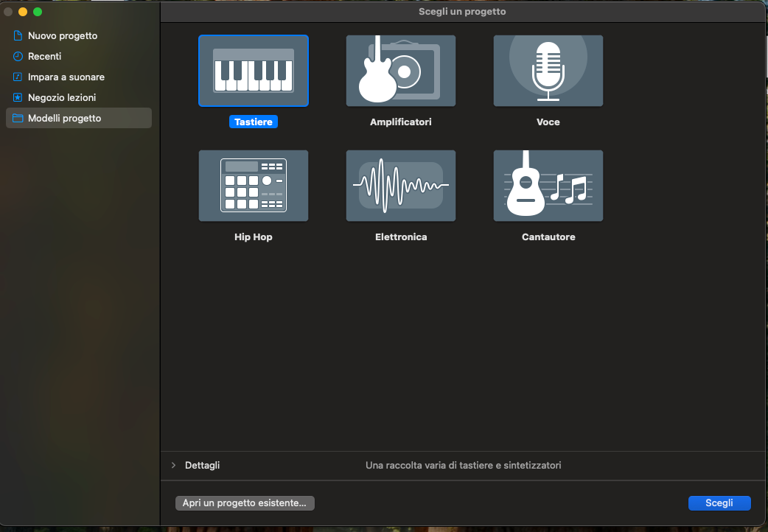Click the Amplificatori label
The height and width of the screenshot is (532, 768).
point(401,122)
